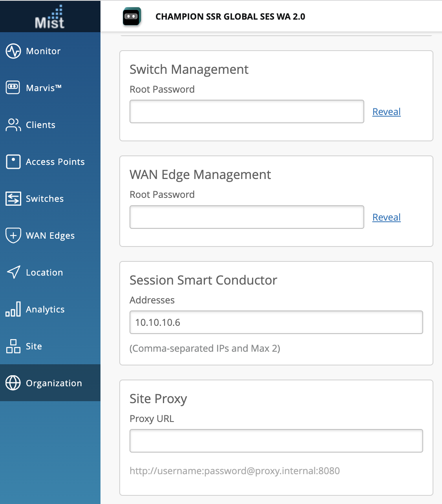Click the Switches arrows icon
442x504 pixels.
pos(13,199)
